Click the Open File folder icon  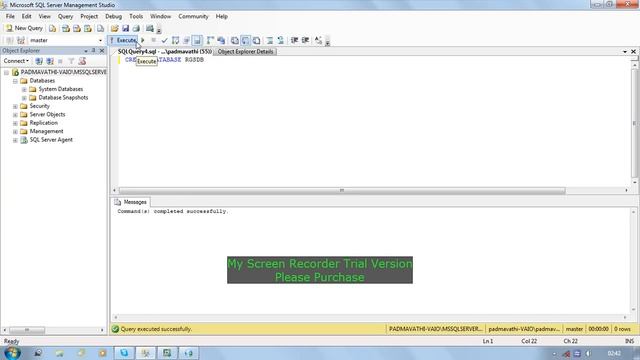(115, 28)
